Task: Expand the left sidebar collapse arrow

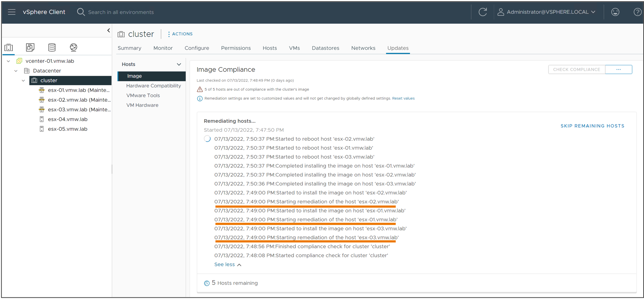Action: tap(108, 30)
